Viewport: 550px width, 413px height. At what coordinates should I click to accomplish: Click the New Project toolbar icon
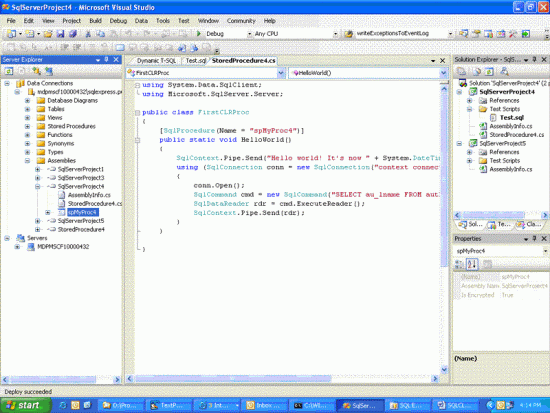[11, 34]
